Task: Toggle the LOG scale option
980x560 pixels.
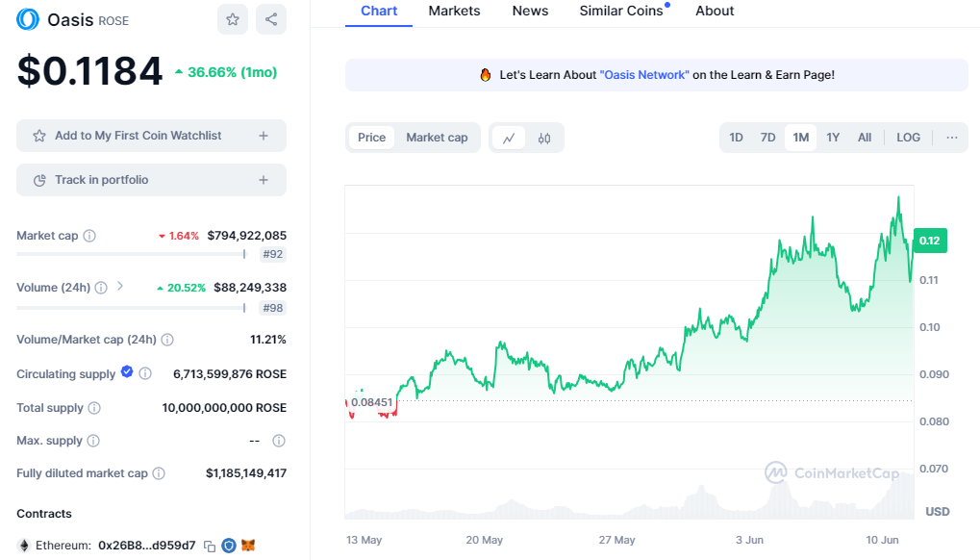Action: coord(908,138)
